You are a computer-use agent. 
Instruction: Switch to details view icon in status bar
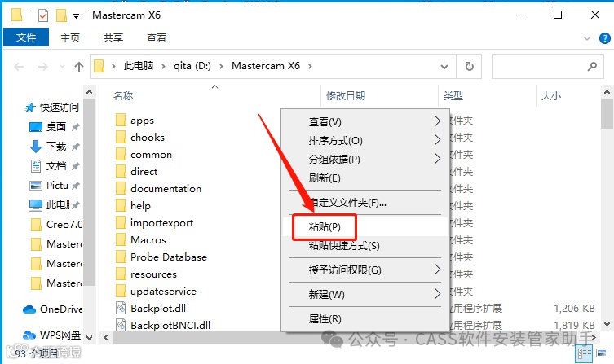tap(585, 354)
